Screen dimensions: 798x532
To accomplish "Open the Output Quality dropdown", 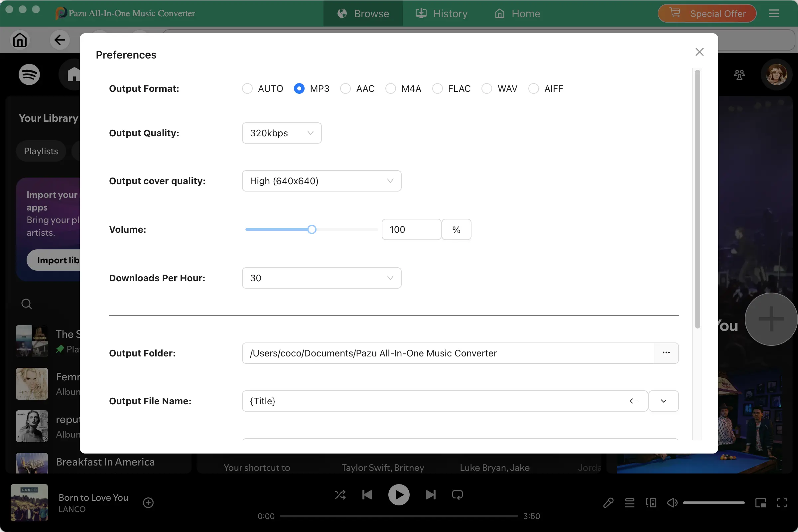I will point(282,133).
